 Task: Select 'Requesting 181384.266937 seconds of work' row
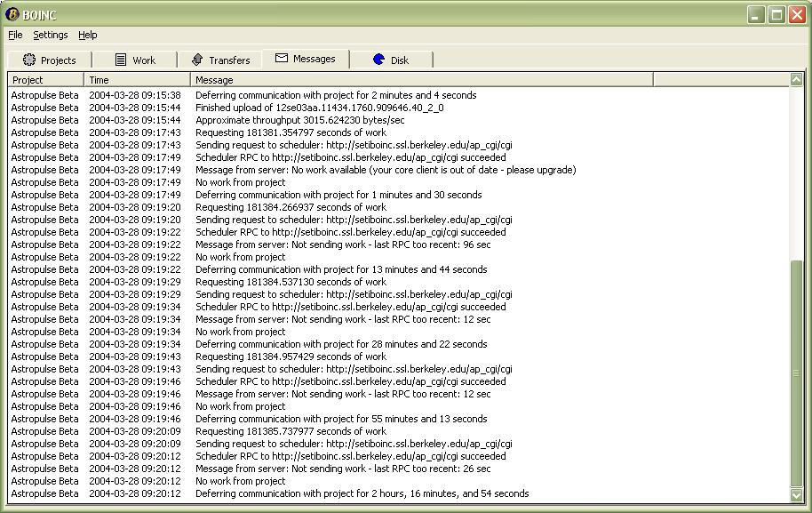[x=291, y=207]
